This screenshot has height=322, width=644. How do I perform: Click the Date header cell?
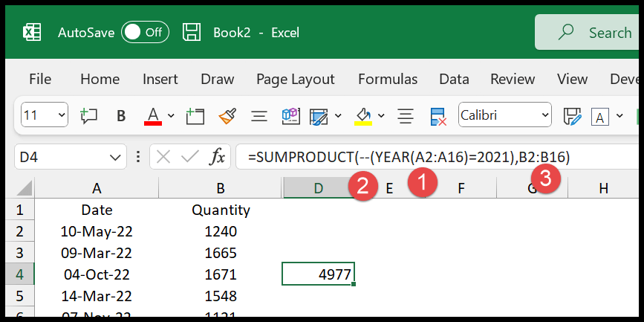(x=97, y=210)
